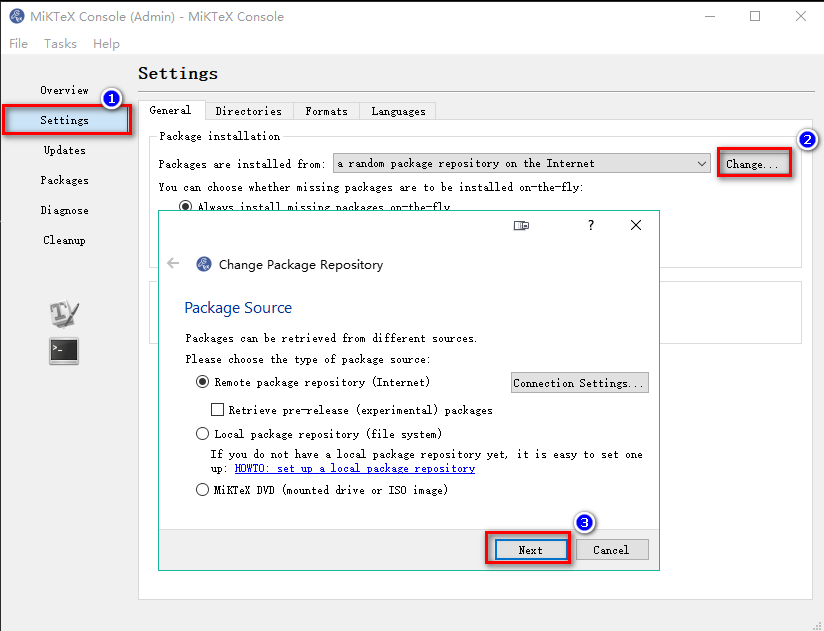
Task: Click the 'Change Package Repository' dialog title
Action: point(301,265)
